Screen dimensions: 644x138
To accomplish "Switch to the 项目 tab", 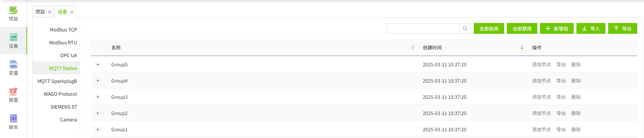I will [x=40, y=12].
